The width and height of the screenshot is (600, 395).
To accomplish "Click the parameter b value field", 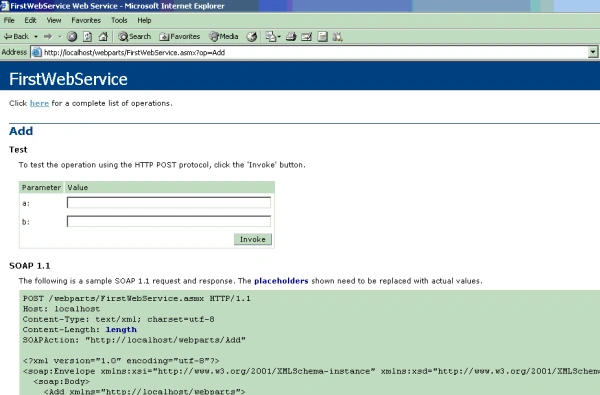I will [x=169, y=221].
